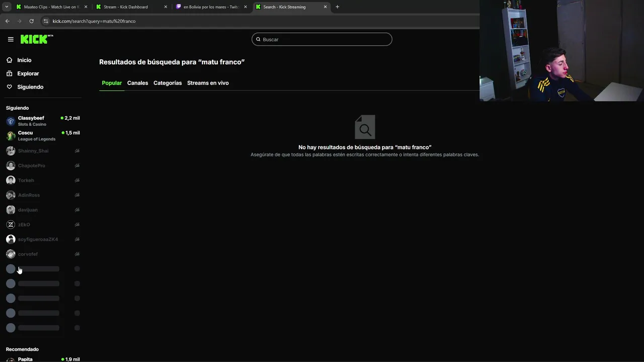Click Torkeh avatar icon
The height and width of the screenshot is (362, 644).
[11, 180]
